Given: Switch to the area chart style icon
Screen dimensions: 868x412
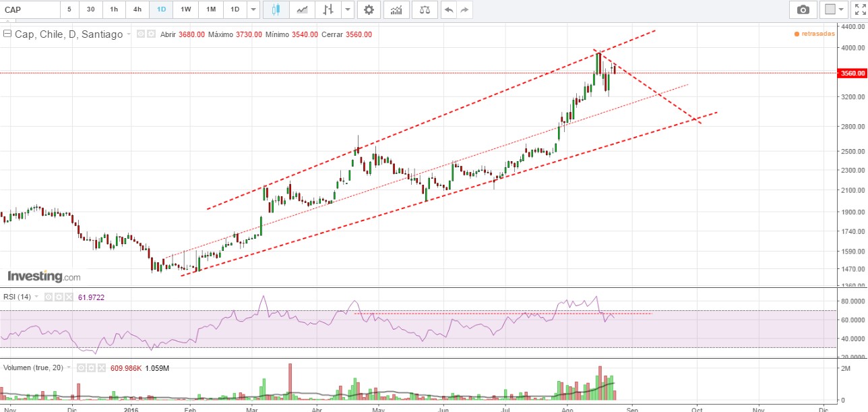Looking at the screenshot, I should click(303, 9).
